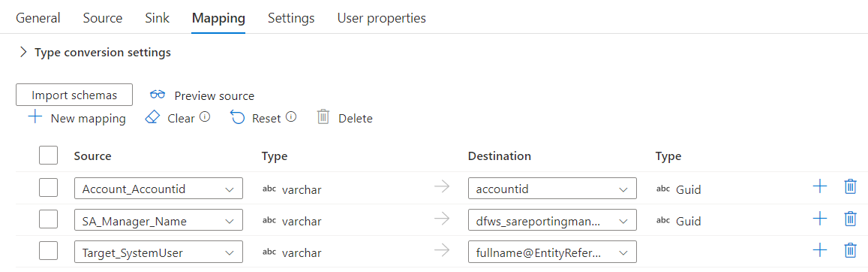Screen dimensions: 868x272
Task: Go to User properties tab
Action: tap(381, 18)
